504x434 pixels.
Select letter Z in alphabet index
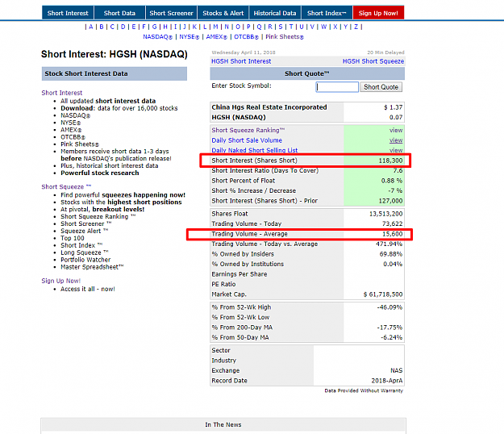356,27
